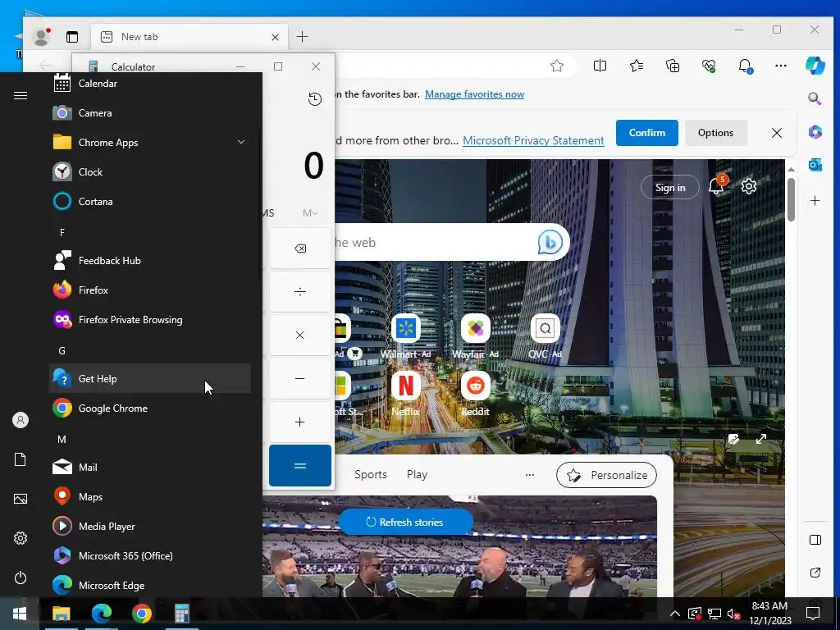Click Personalize feed button
Viewport: 840px width, 630px height.
606,475
